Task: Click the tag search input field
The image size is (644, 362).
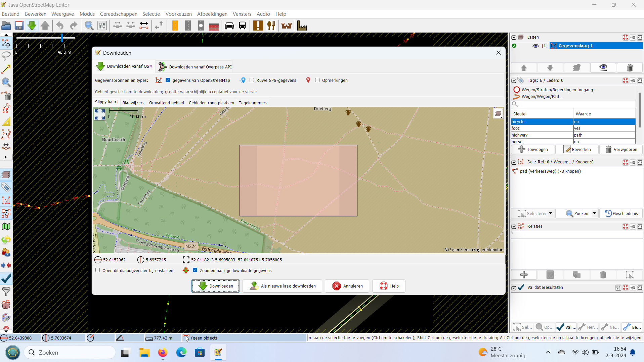Action: pyautogui.click(x=573, y=104)
